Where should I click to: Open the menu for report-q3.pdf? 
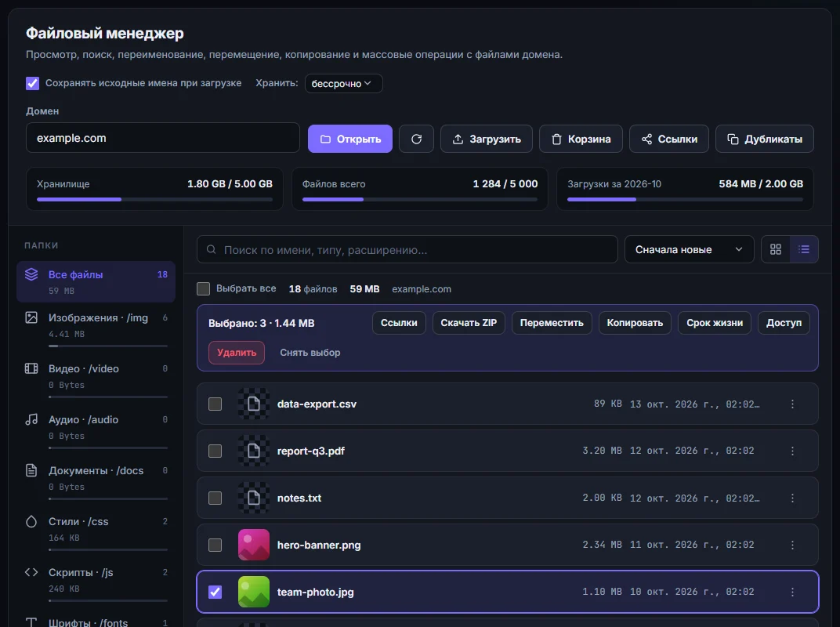click(x=792, y=451)
